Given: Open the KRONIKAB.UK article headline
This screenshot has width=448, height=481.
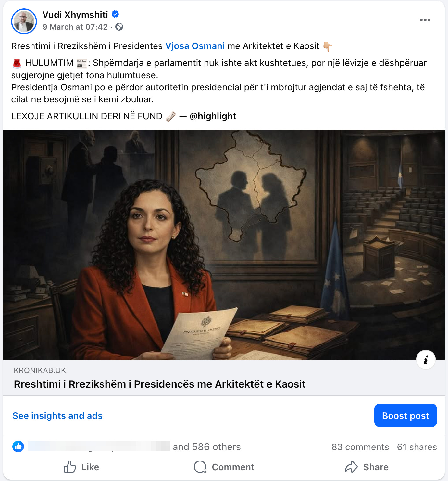Looking at the screenshot, I should tap(160, 384).
